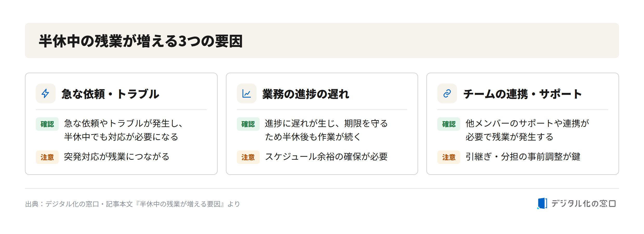Click the blue door logo icon

click(x=542, y=203)
